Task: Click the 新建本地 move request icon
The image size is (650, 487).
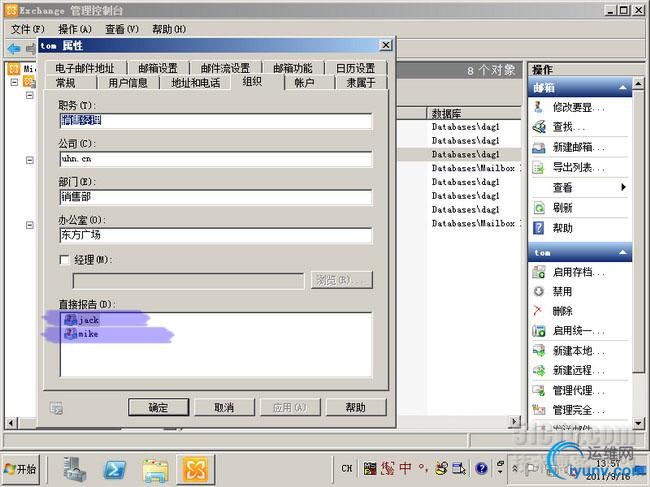Action: pos(538,351)
